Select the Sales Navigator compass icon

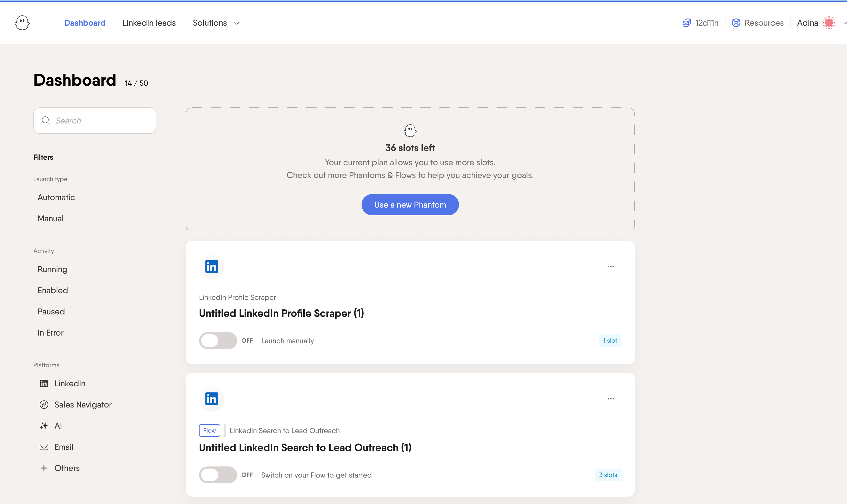point(44,405)
